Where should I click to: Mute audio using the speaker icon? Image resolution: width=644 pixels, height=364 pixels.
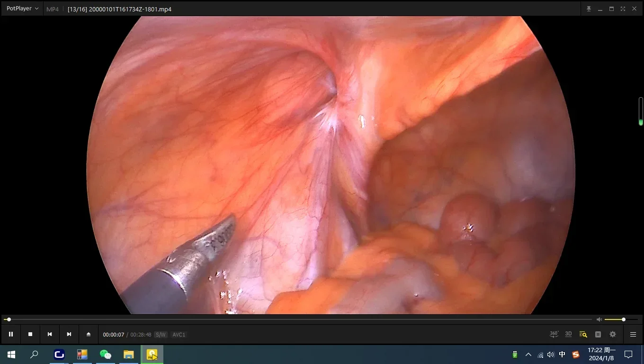(599, 319)
